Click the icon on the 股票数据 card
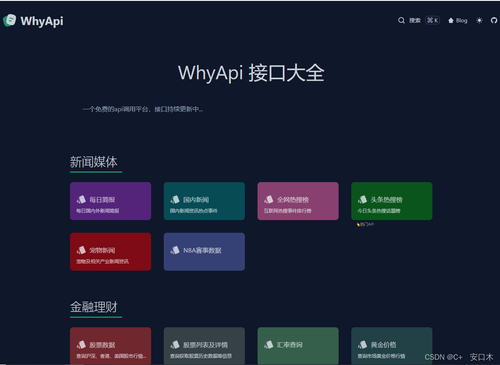Screen dimensions: 500x365 [81, 344]
